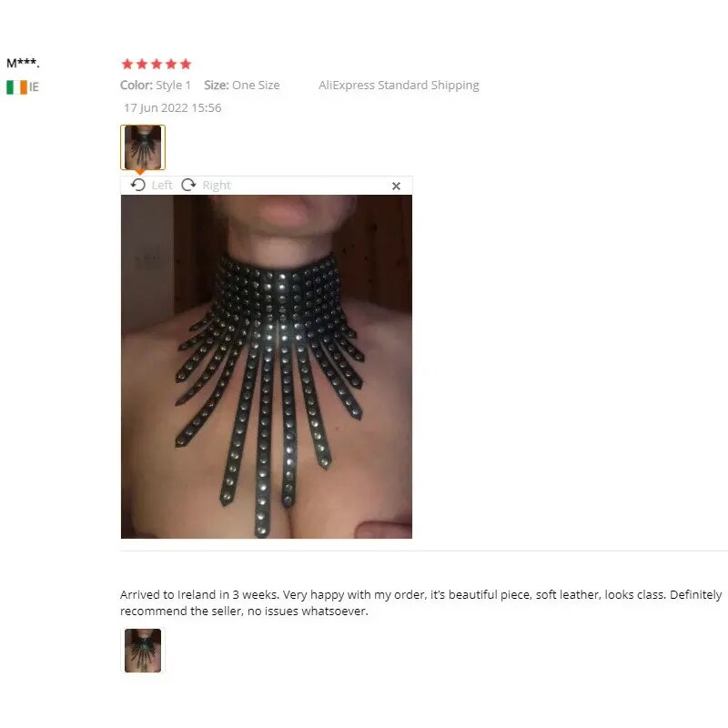Click the "Left" rotate label
This screenshot has height=728, width=728.
click(x=162, y=186)
